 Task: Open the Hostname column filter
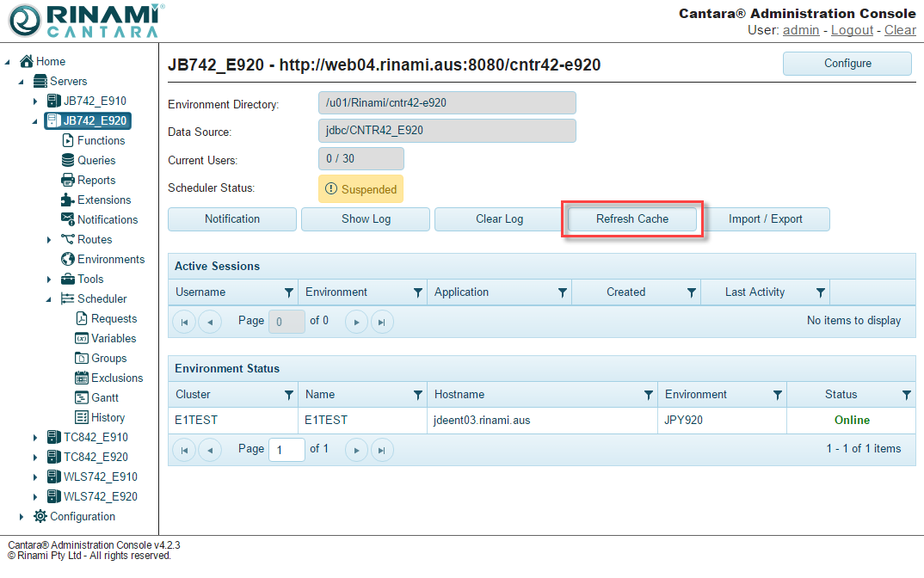pyautogui.click(x=649, y=395)
